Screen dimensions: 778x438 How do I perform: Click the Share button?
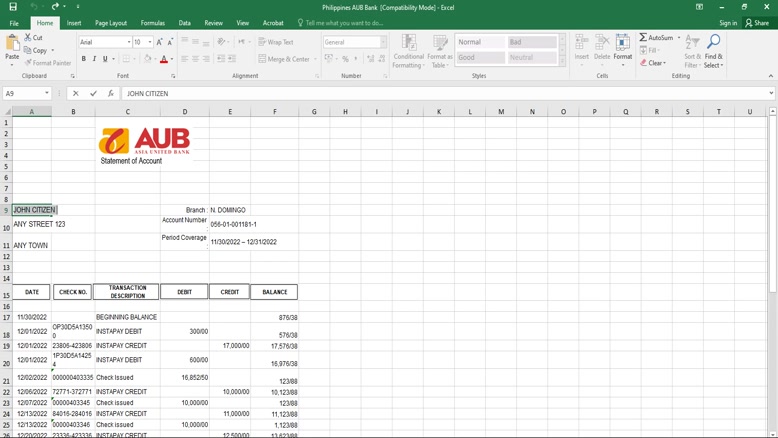coord(757,23)
